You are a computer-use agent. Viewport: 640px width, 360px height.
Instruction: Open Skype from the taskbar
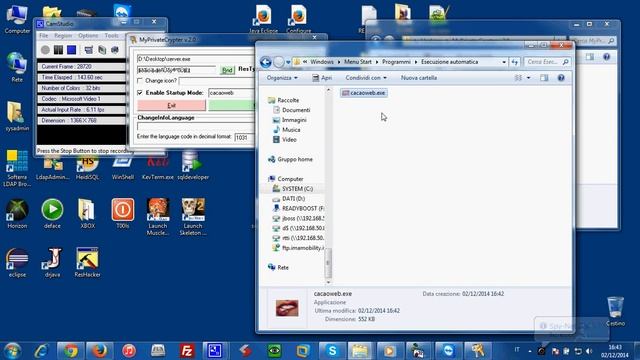pos(332,351)
